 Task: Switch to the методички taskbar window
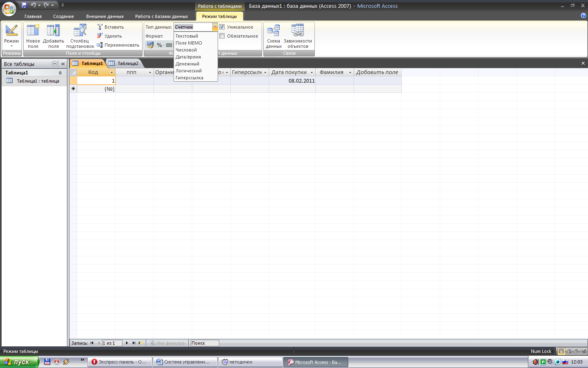tap(250, 362)
